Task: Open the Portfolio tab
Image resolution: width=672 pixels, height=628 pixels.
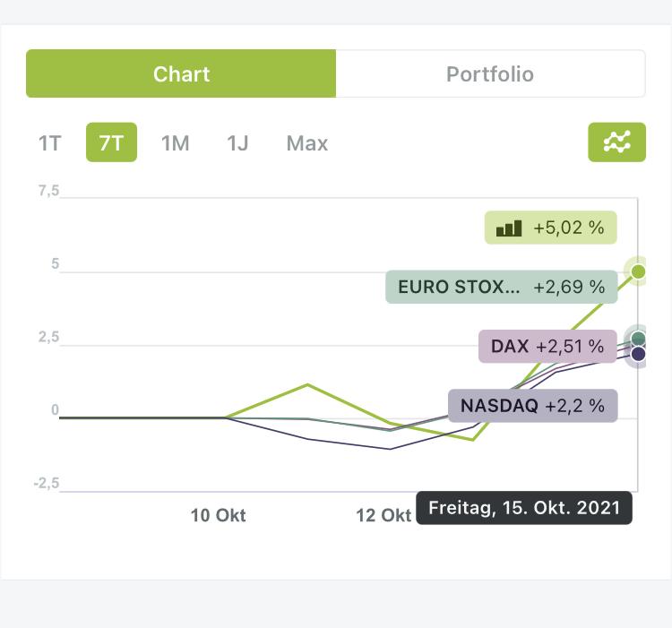Action: [x=490, y=73]
